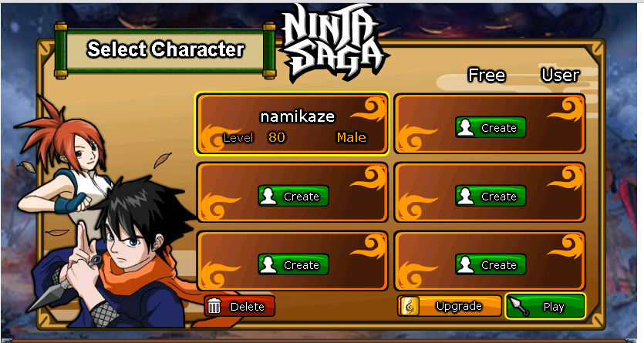Select the namikaze character slot
Viewport: 644px width, 343px height.
click(x=292, y=123)
